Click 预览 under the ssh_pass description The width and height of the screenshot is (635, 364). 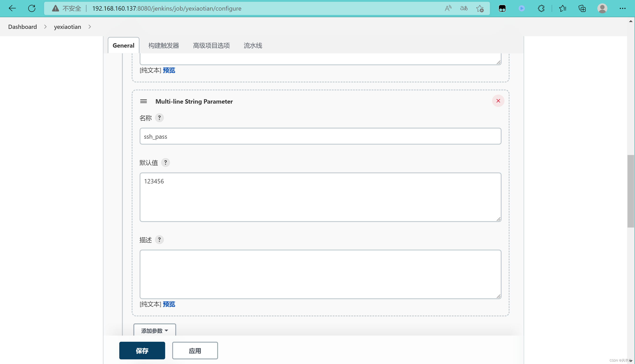169,304
